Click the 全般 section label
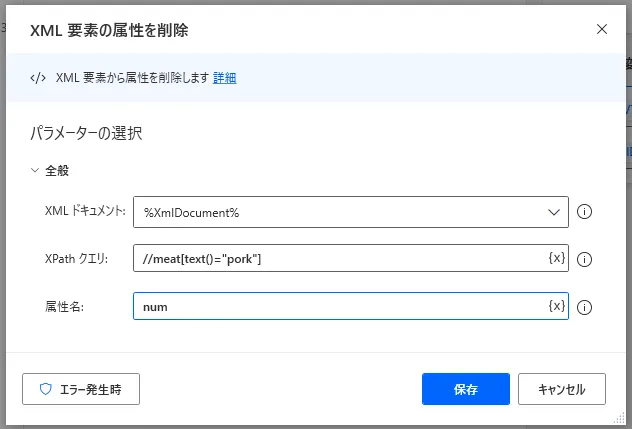 coord(57,171)
